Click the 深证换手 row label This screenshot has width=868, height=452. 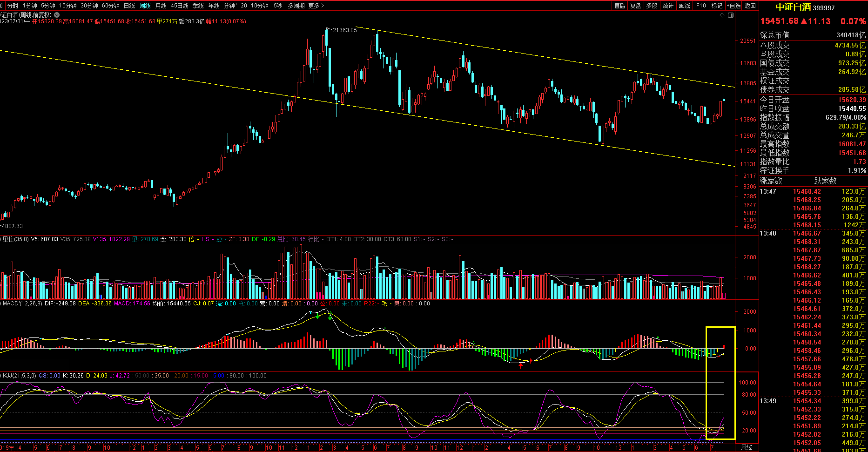pyautogui.click(x=775, y=170)
